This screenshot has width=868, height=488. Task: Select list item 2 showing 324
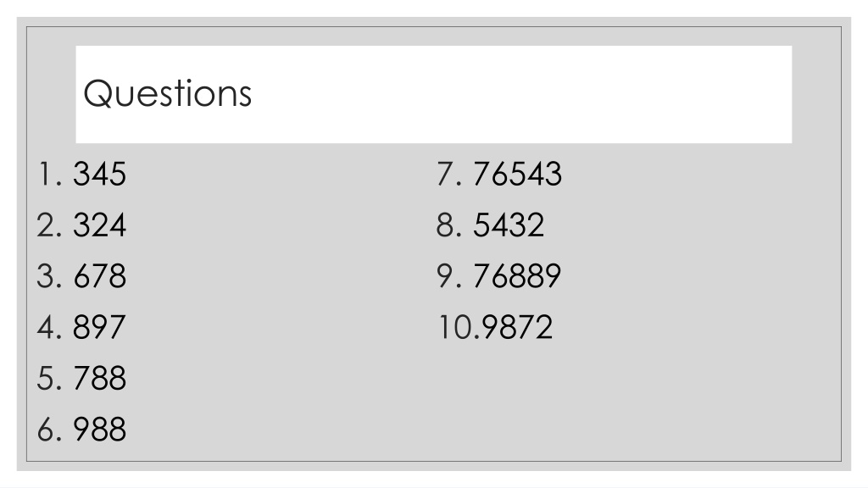(x=82, y=225)
